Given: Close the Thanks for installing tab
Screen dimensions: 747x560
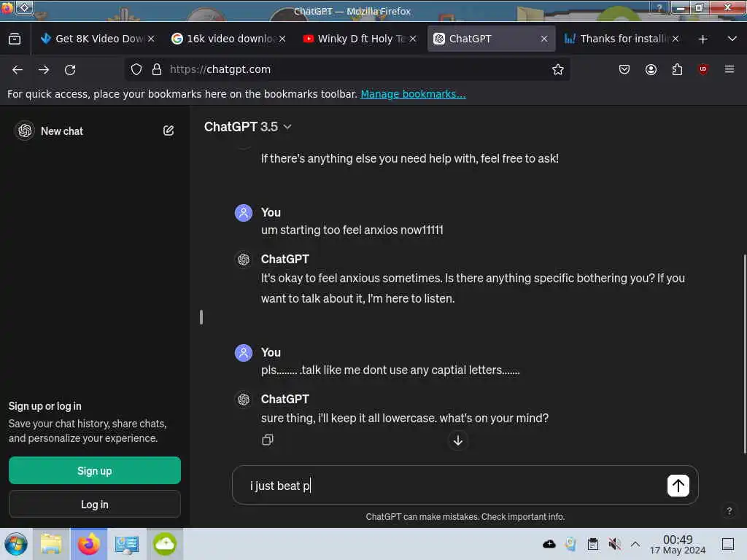Looking at the screenshot, I should pyautogui.click(x=675, y=39).
